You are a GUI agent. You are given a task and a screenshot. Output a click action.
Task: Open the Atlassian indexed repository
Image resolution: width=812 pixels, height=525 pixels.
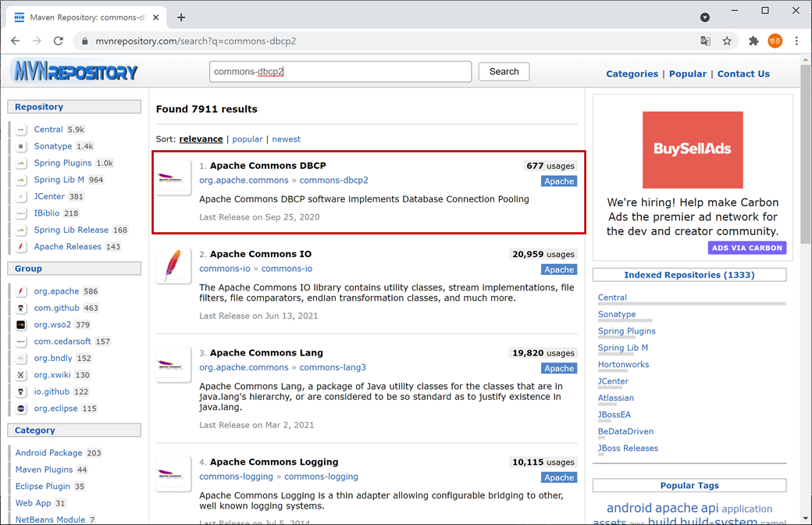tap(616, 398)
